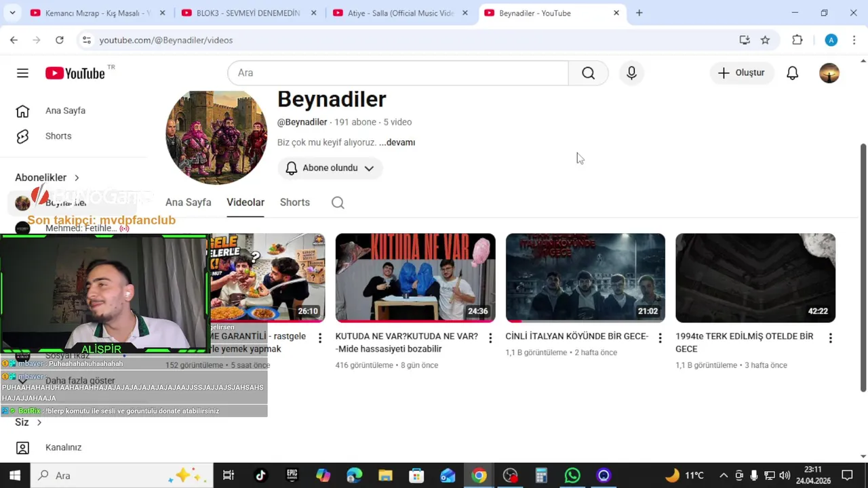Open WhatsApp from the taskbar
This screenshot has width=868, height=488.
click(x=572, y=475)
